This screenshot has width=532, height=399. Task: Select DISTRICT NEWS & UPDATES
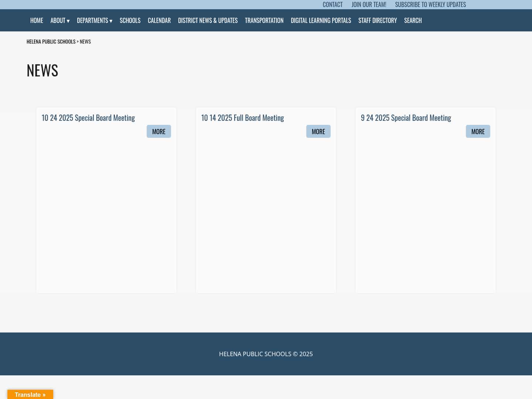tap(208, 20)
